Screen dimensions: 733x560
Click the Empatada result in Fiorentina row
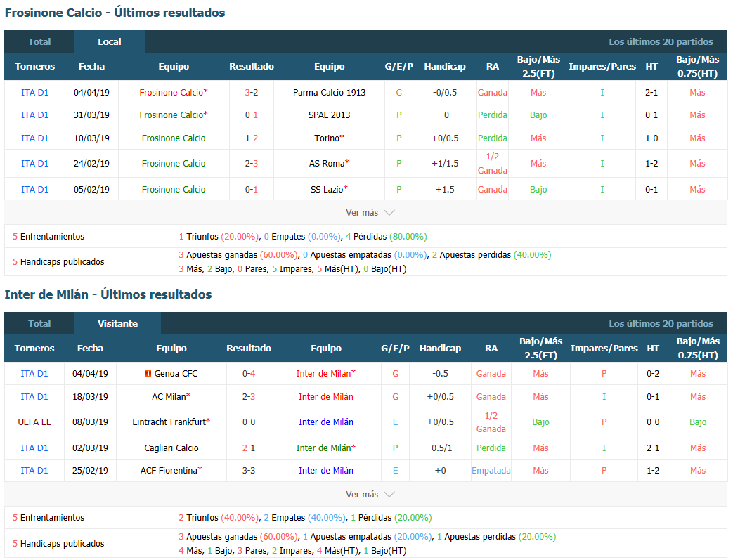pyautogui.click(x=491, y=471)
